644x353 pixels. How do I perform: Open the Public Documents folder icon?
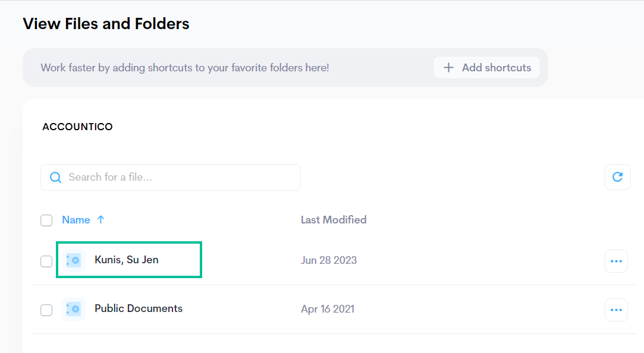[74, 309]
